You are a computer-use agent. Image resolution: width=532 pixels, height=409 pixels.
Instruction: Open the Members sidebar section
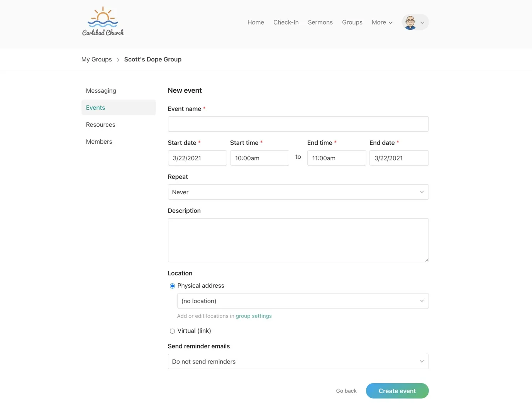point(99,142)
